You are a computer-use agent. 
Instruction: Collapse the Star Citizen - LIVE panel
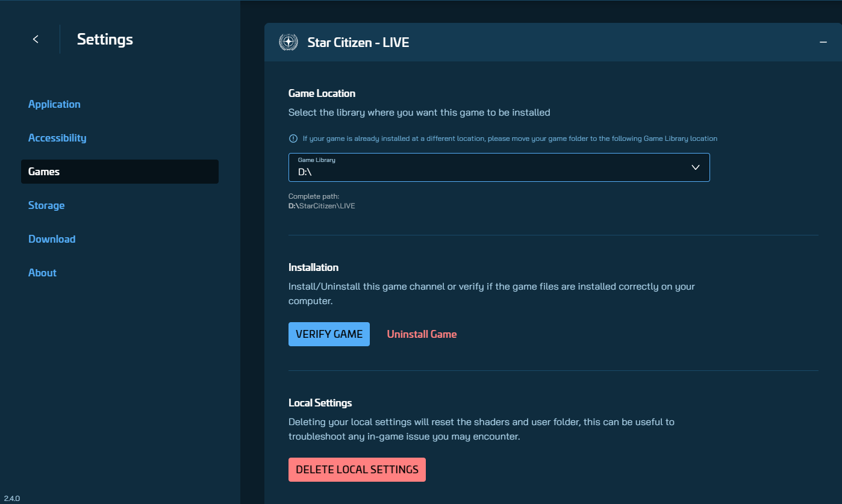tap(823, 42)
